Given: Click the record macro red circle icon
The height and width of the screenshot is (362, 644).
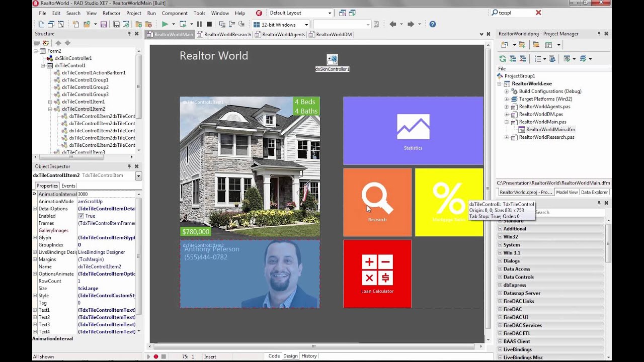Looking at the screenshot, I should [x=156, y=356].
